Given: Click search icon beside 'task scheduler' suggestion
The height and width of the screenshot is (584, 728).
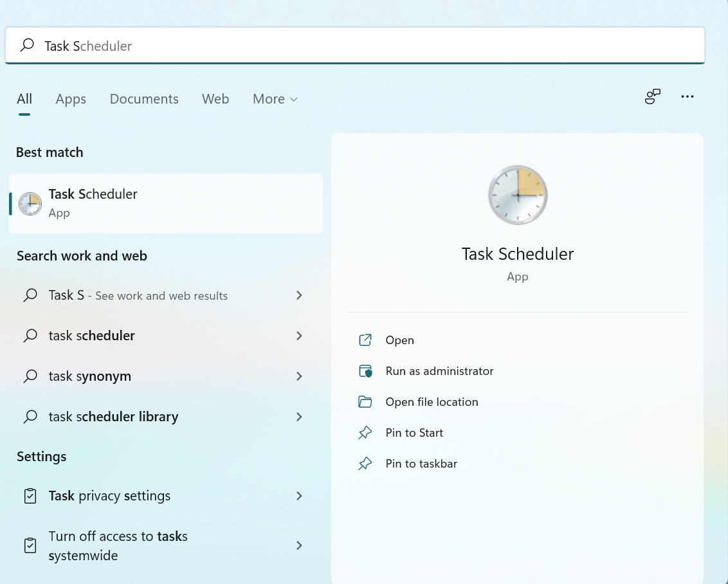Looking at the screenshot, I should point(31,335).
